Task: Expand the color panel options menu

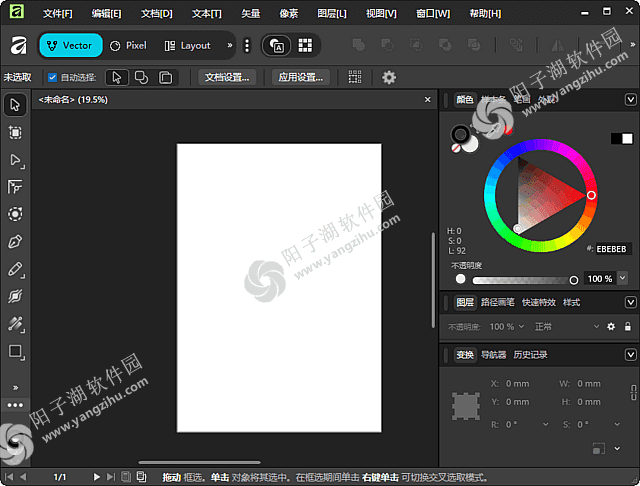Action: [x=630, y=100]
